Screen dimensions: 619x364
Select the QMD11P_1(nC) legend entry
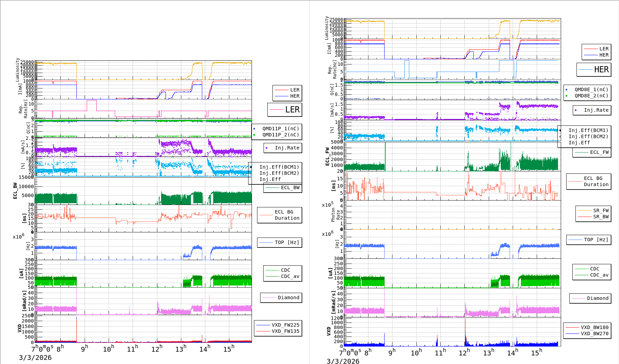coord(280,129)
